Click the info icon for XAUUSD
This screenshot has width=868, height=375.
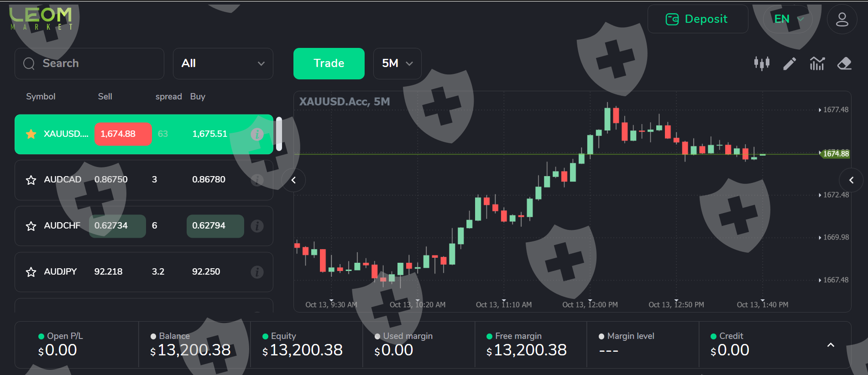tap(257, 134)
